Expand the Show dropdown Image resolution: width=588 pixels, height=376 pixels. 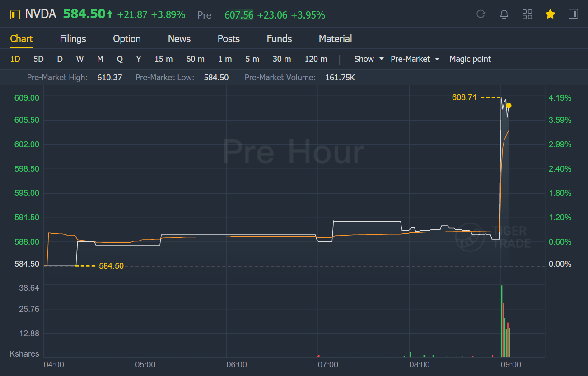pos(369,59)
